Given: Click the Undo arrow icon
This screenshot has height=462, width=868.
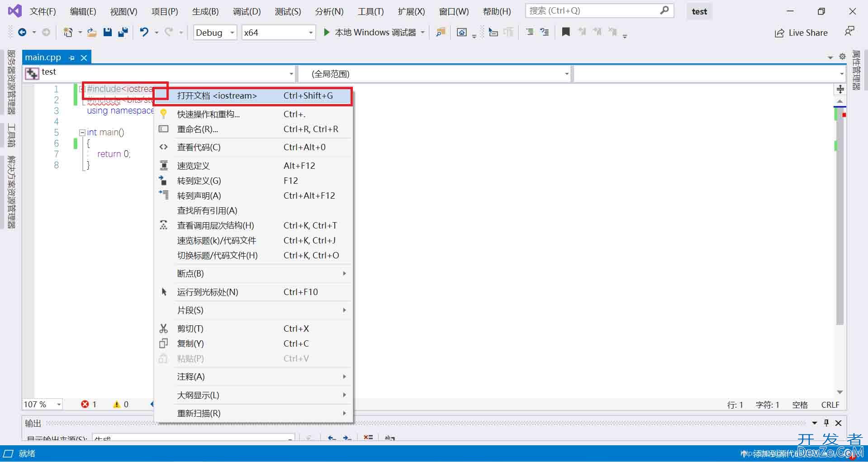Looking at the screenshot, I should [x=144, y=32].
